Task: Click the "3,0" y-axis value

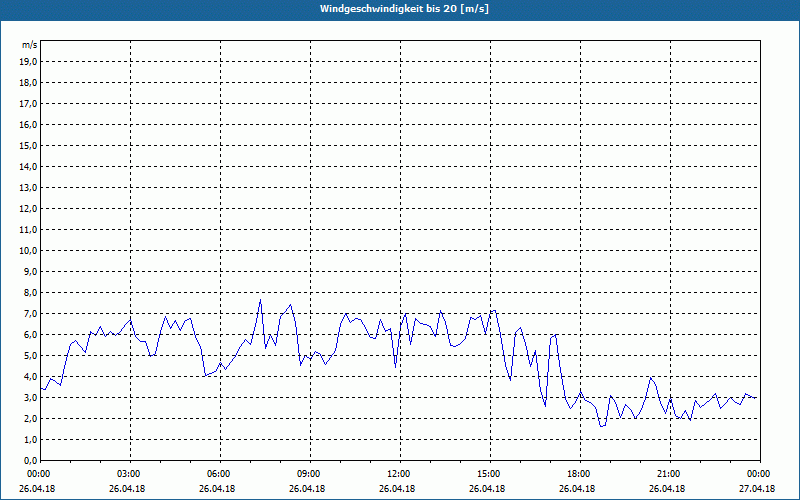Action: tap(30, 397)
